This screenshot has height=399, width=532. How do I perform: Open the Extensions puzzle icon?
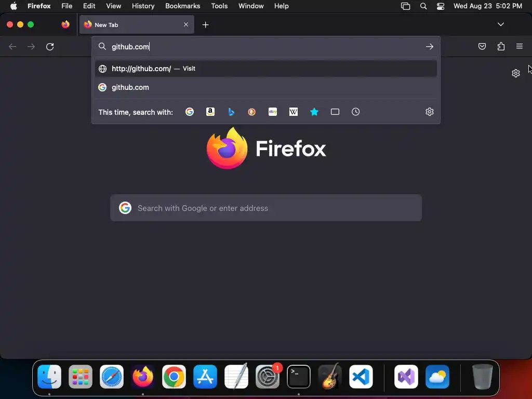click(501, 46)
